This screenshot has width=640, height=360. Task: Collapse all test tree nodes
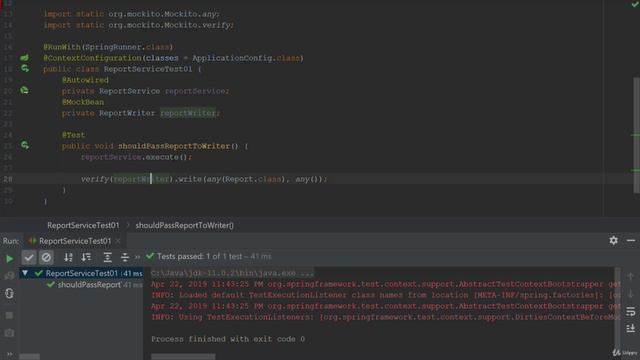125,257
